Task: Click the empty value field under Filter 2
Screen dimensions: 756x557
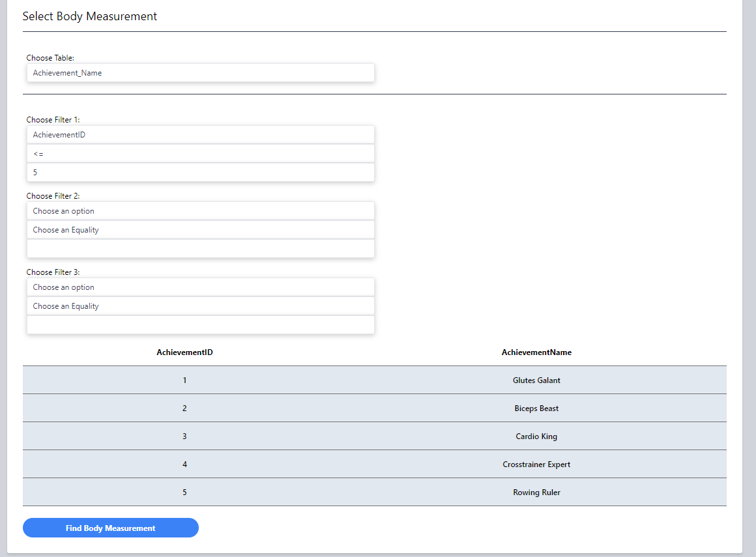Action: coord(200,248)
